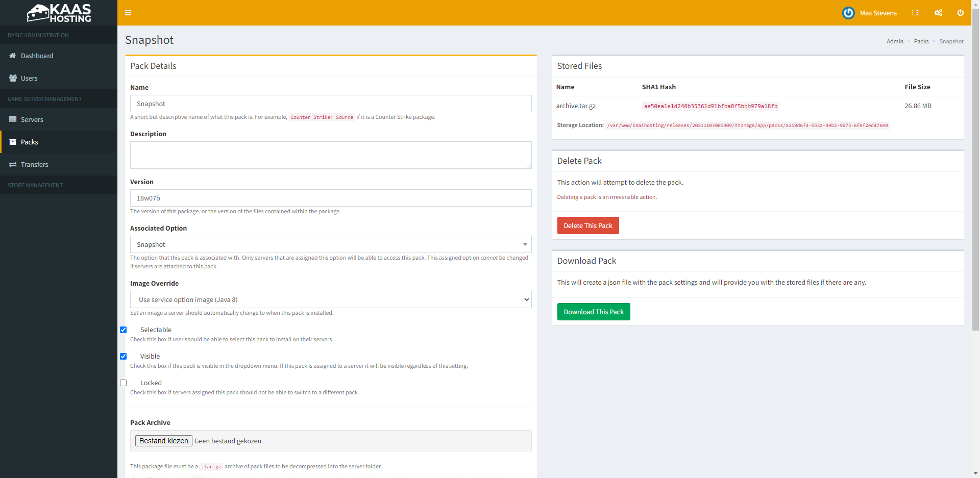Click the Max Stevens avatar icon

pyautogui.click(x=848, y=13)
